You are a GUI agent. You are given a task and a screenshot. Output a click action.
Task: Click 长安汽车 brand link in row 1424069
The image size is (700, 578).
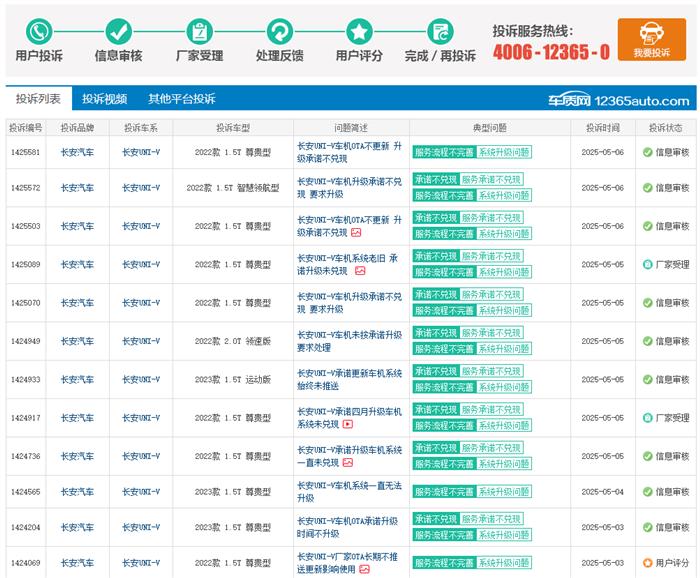click(77, 563)
